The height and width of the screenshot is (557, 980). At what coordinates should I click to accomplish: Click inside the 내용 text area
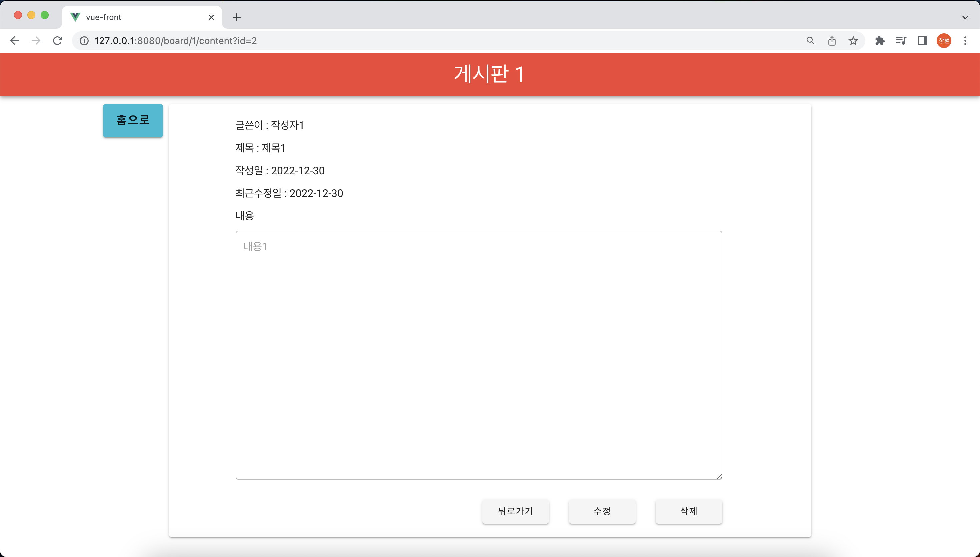point(478,355)
